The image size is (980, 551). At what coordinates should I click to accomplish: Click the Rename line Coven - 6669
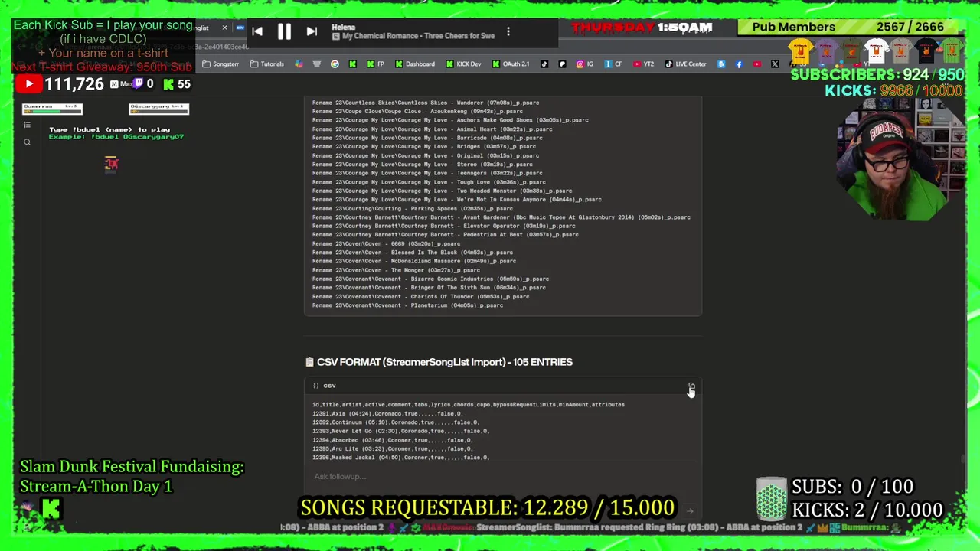[x=386, y=243]
